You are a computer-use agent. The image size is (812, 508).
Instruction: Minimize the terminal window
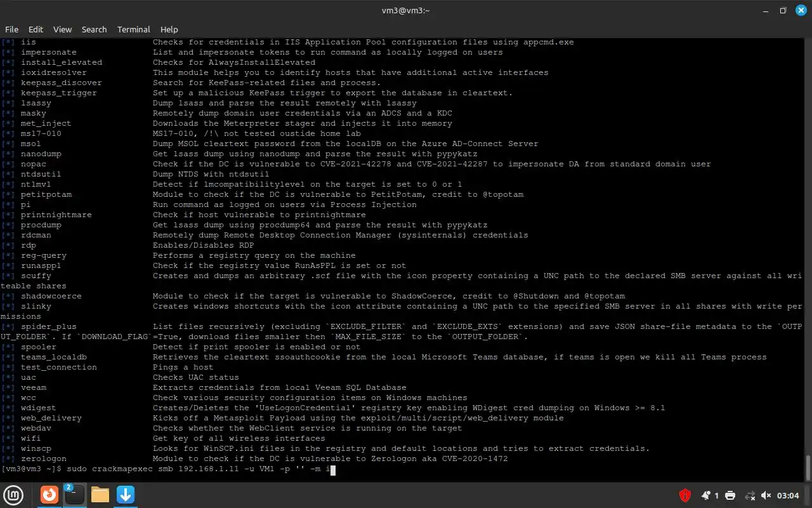coord(765,10)
